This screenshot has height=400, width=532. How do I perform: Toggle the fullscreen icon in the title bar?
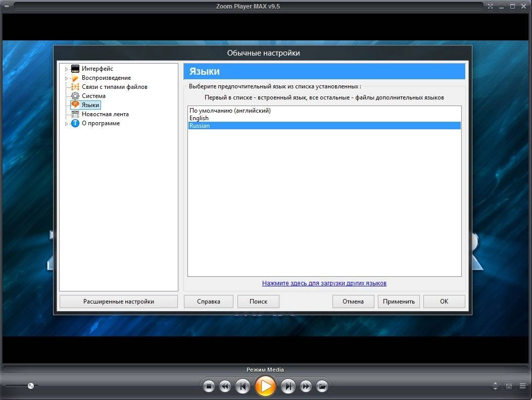point(490,6)
